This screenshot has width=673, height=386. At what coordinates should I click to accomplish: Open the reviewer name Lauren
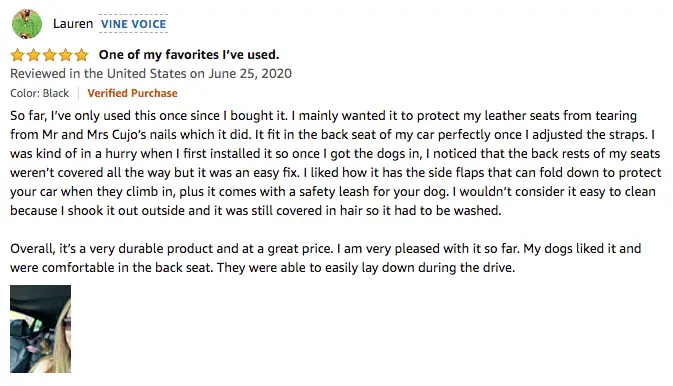click(73, 24)
